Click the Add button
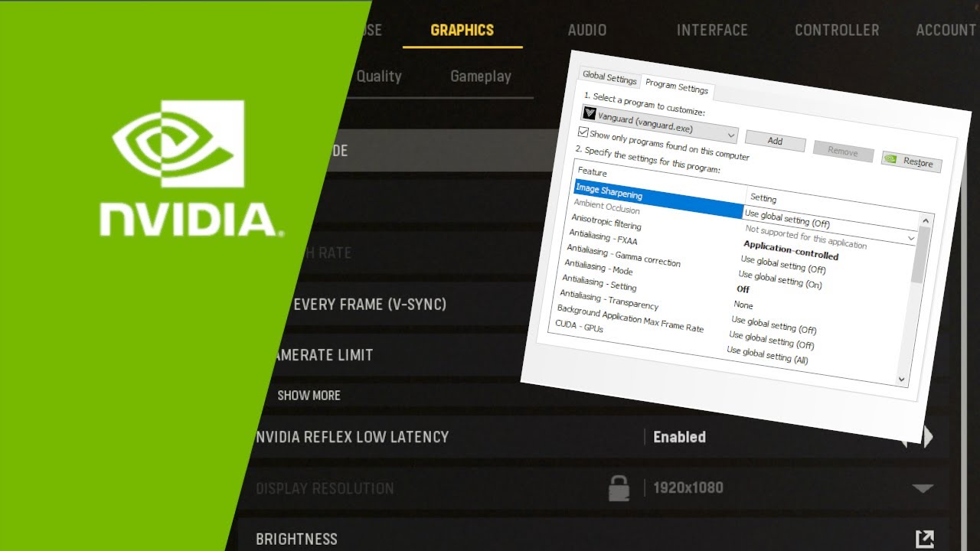 pyautogui.click(x=775, y=141)
